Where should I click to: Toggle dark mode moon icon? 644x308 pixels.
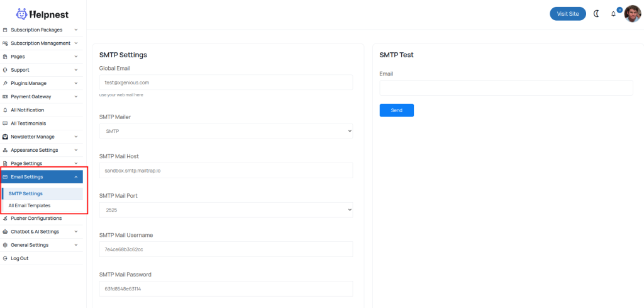coord(596,14)
